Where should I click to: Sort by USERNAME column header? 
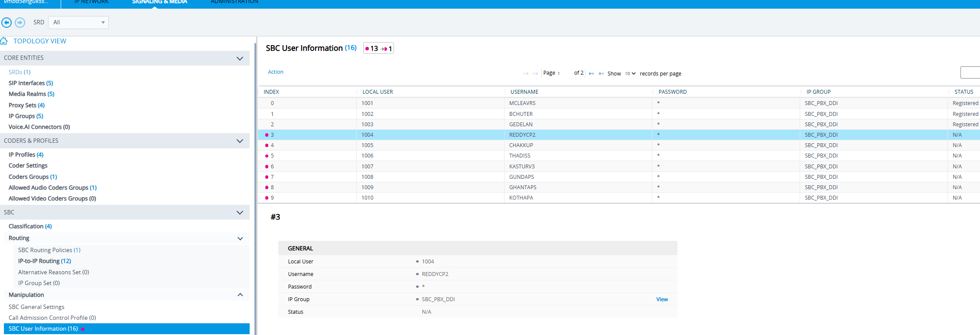pyautogui.click(x=524, y=92)
